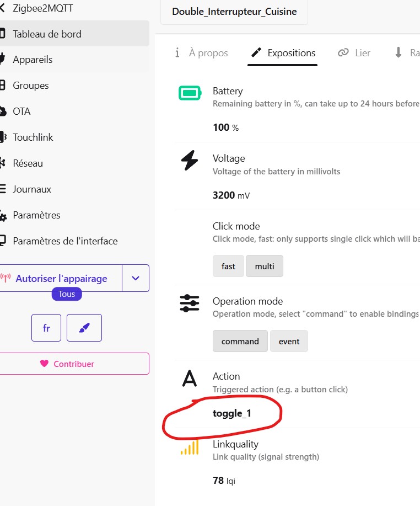The height and width of the screenshot is (506, 420).
Task: Click the lightning bolt voltage icon
Action: click(x=190, y=161)
